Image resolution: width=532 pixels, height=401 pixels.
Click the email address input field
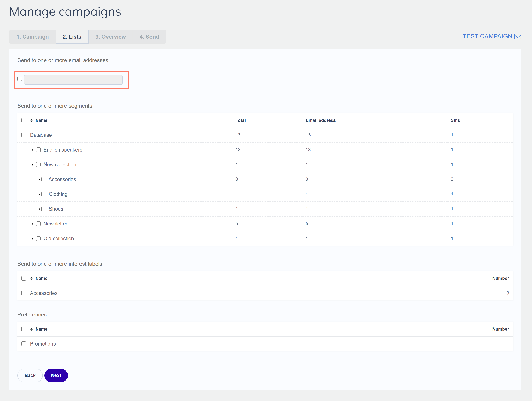click(x=73, y=80)
